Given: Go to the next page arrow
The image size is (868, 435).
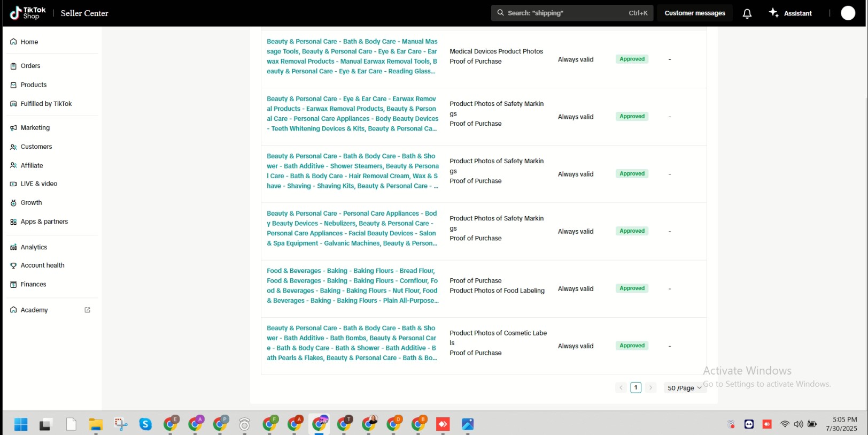Looking at the screenshot, I should (x=650, y=388).
